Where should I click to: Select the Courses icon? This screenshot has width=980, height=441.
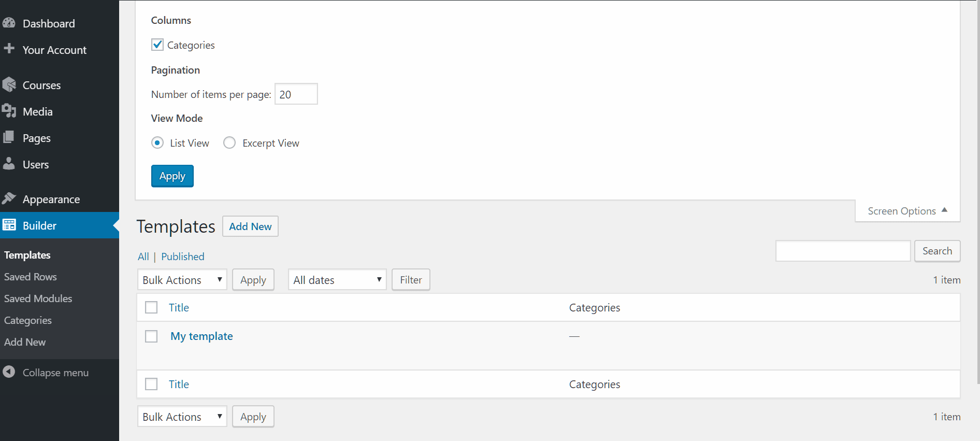9,84
